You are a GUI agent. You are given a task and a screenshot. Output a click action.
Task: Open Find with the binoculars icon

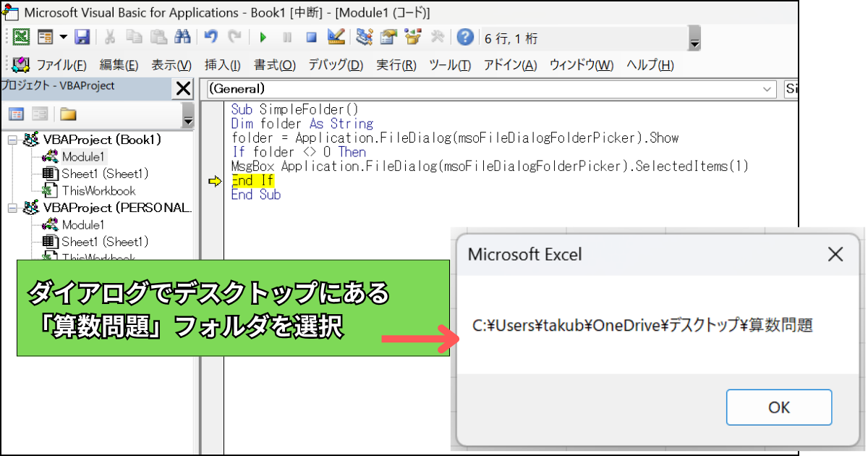pos(182,37)
